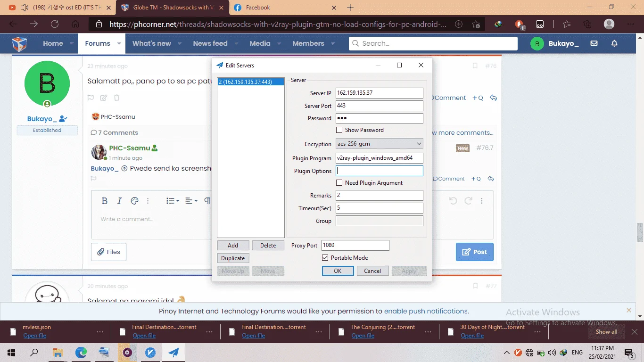Expand the Members menu arrow
This screenshot has height=362, width=644.
point(333,43)
